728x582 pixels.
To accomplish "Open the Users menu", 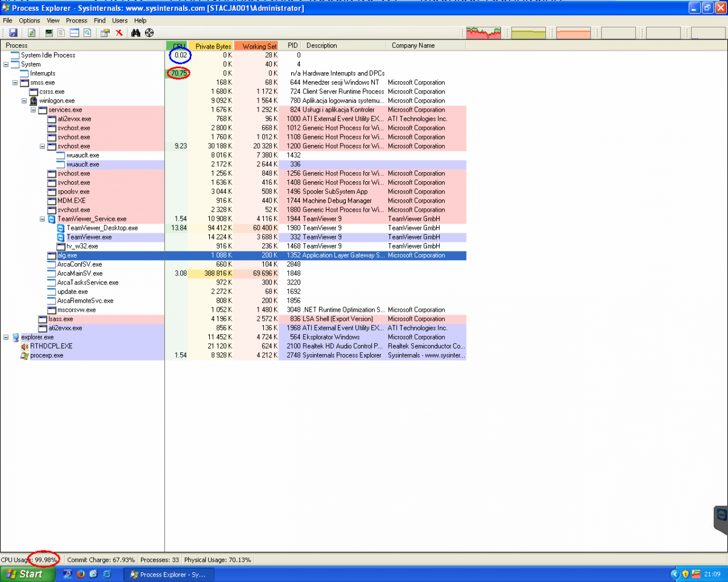I will pyautogui.click(x=120, y=21).
